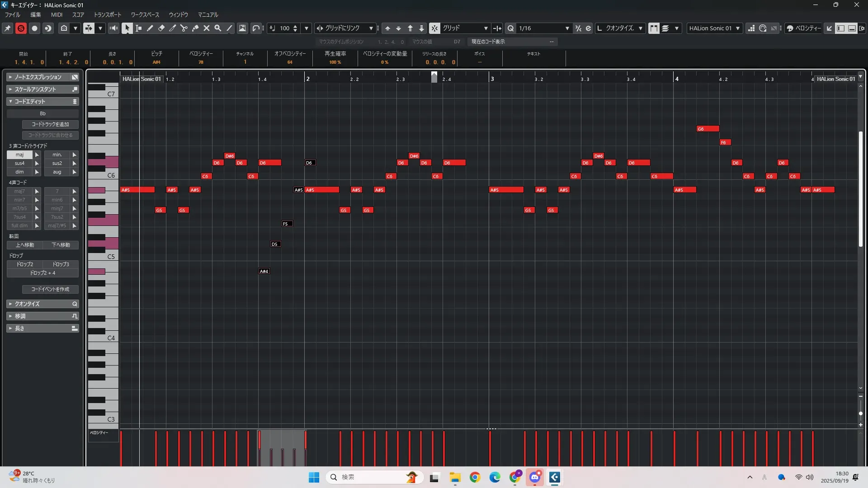
Task: Toggle the Solo Editor button
Action: pos(21,28)
